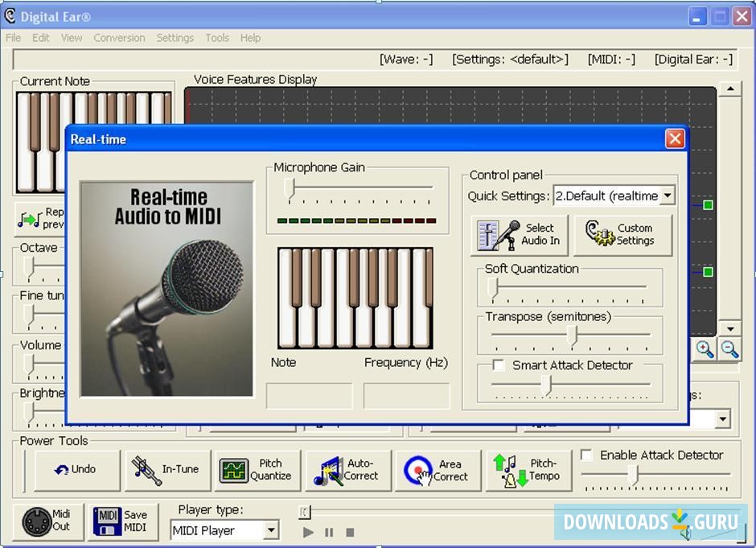Open the Player type dropdown
This screenshot has height=548, width=756.
click(271, 530)
